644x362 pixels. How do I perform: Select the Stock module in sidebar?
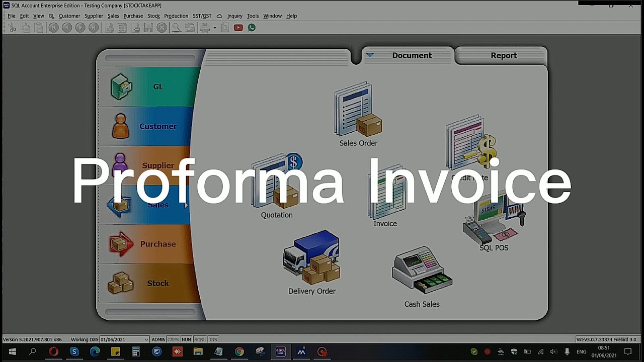146,283
